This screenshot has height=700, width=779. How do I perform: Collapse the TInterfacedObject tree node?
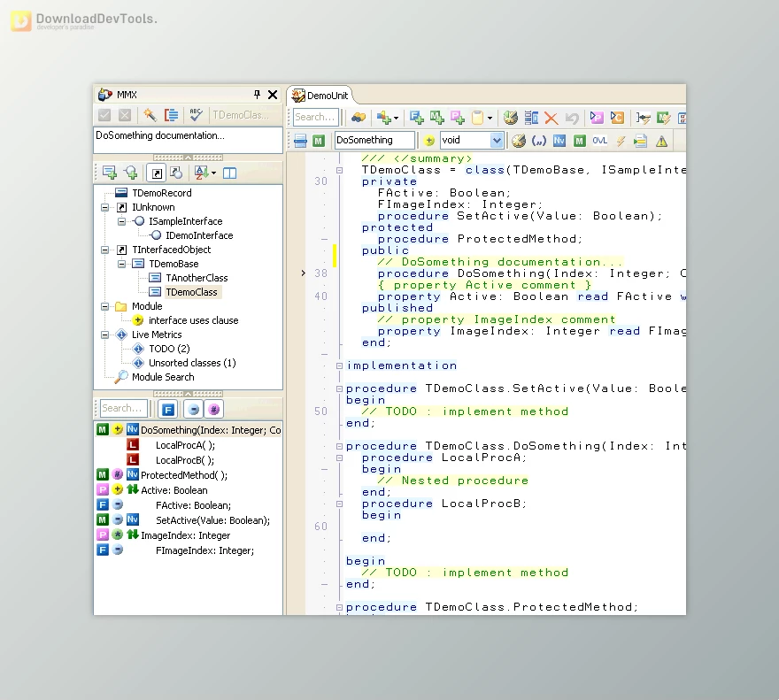pos(104,250)
